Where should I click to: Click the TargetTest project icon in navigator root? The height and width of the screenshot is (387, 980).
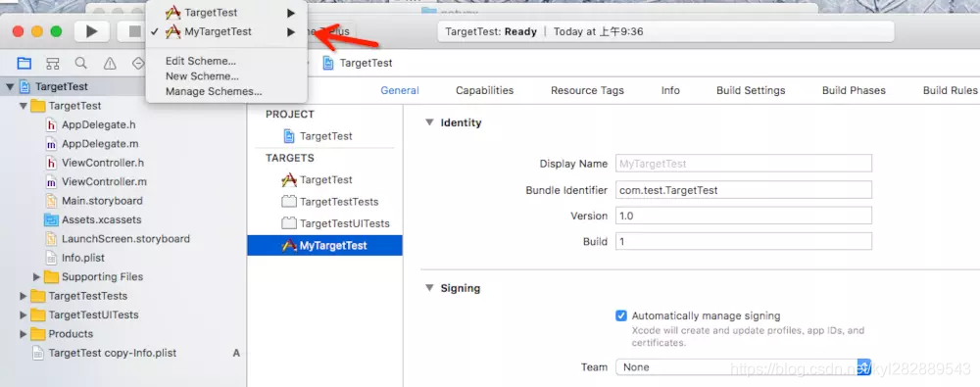[x=25, y=86]
